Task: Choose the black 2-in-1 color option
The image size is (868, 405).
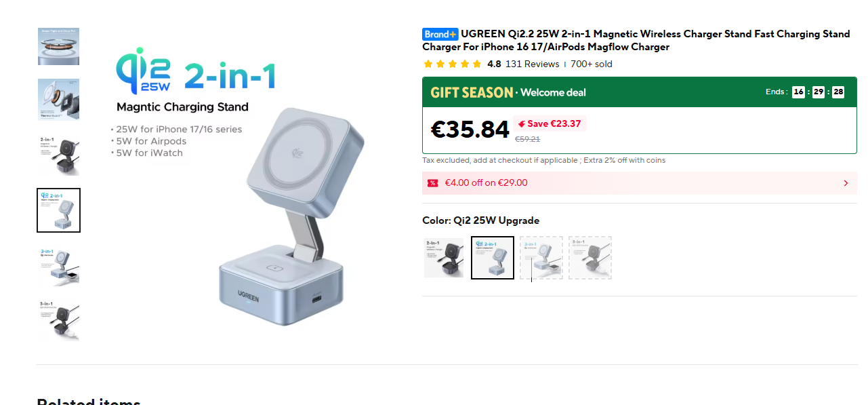Action: point(444,258)
